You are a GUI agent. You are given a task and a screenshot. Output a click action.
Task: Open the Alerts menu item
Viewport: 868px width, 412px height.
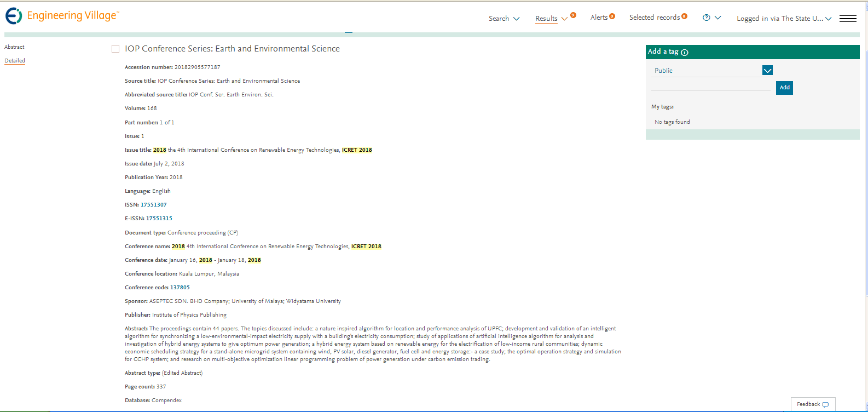(x=599, y=18)
